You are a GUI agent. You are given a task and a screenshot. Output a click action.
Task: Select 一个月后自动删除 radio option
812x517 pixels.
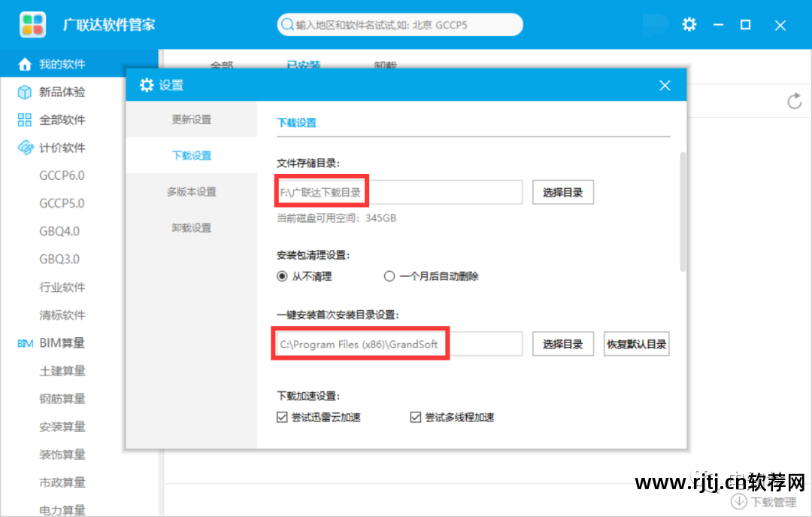pos(389,276)
